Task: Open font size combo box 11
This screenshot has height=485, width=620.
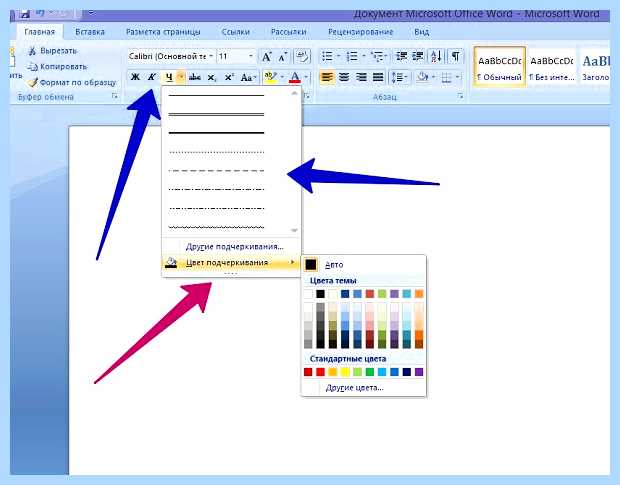Action: 236,57
